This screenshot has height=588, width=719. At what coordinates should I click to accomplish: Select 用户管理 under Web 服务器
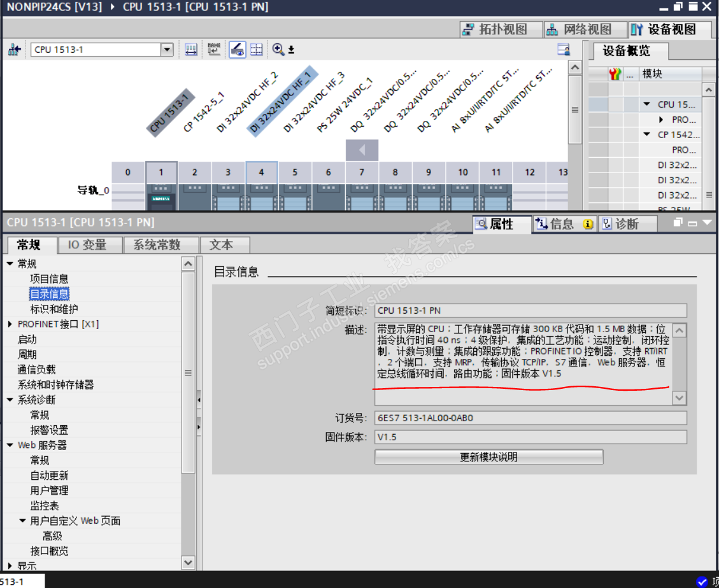point(49,491)
